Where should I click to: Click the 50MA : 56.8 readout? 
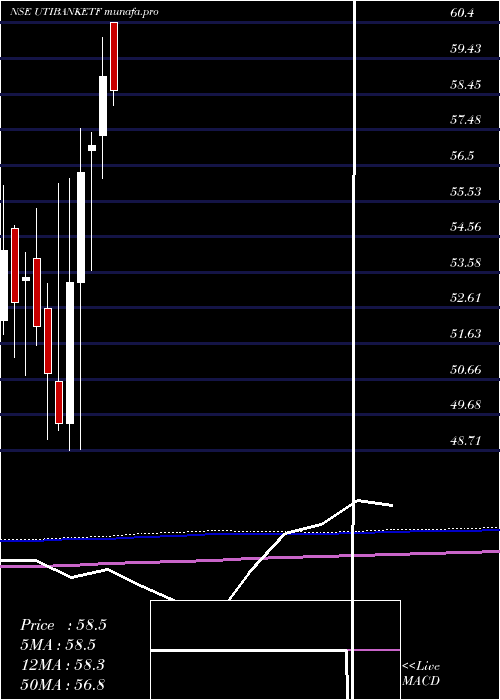(x=62, y=684)
